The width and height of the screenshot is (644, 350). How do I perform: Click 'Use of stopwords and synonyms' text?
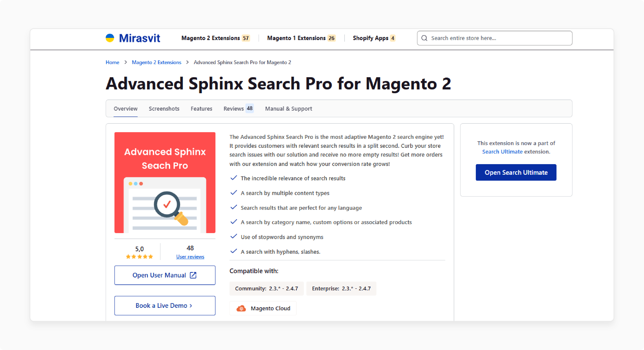click(x=282, y=237)
